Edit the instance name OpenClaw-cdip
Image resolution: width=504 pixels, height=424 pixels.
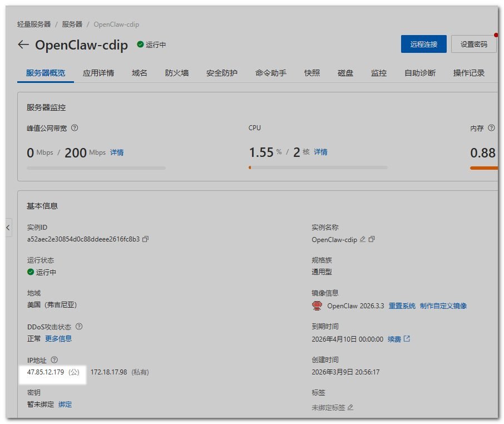coord(363,239)
